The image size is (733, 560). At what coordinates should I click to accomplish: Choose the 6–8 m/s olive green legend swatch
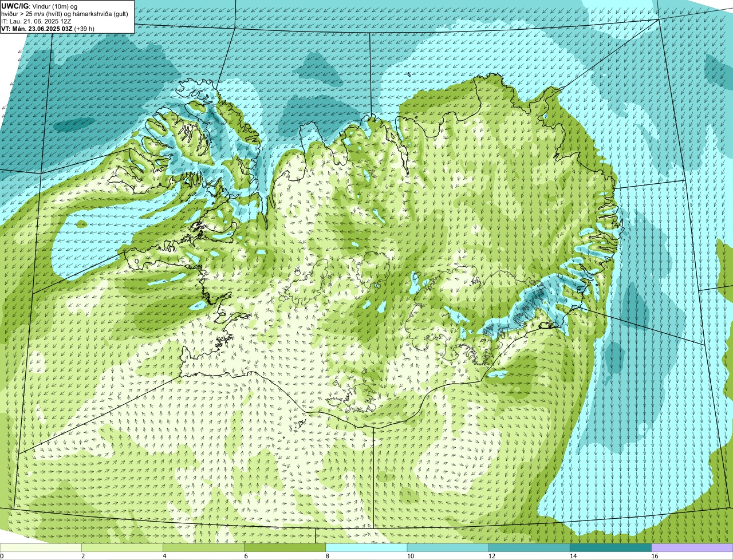coord(285,548)
